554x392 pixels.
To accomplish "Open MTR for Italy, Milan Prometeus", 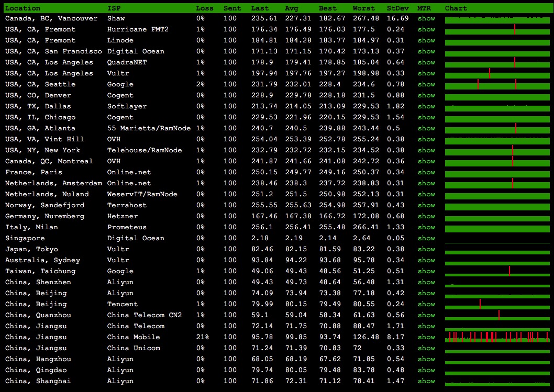I will click(426, 227).
